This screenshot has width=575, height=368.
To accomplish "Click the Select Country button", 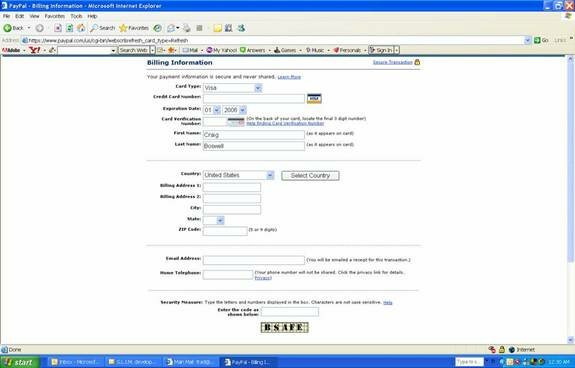I will [310, 176].
